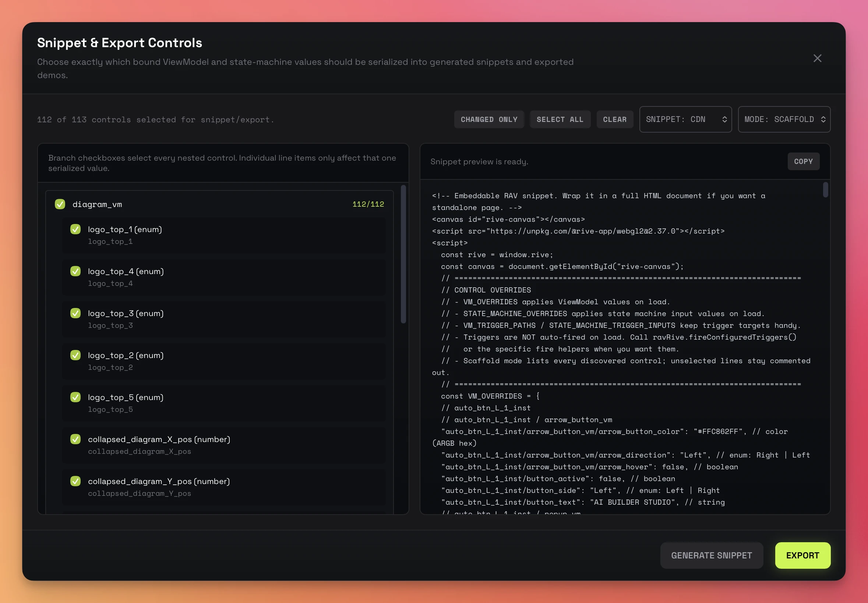Open the Mode: Scaffold dropdown
The image size is (868, 603).
point(784,119)
